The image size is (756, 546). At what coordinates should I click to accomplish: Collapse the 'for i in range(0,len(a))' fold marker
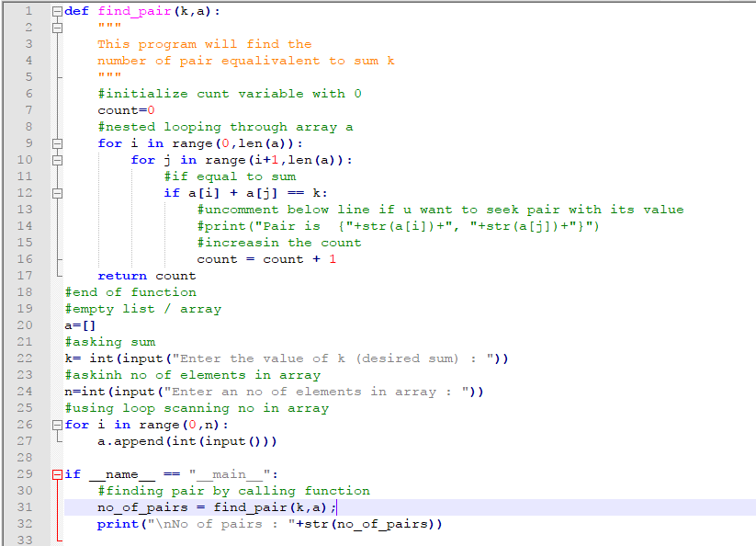tap(57, 143)
